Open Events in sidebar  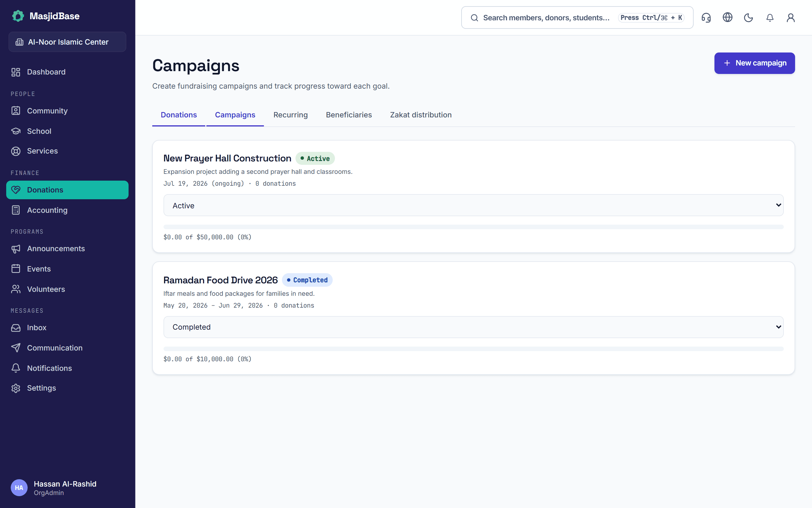[x=67, y=269]
